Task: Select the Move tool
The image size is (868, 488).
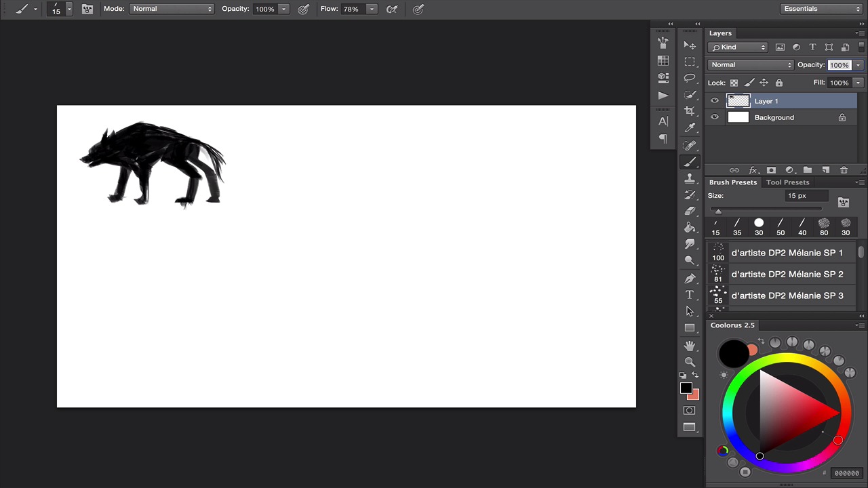Action: pos(690,45)
